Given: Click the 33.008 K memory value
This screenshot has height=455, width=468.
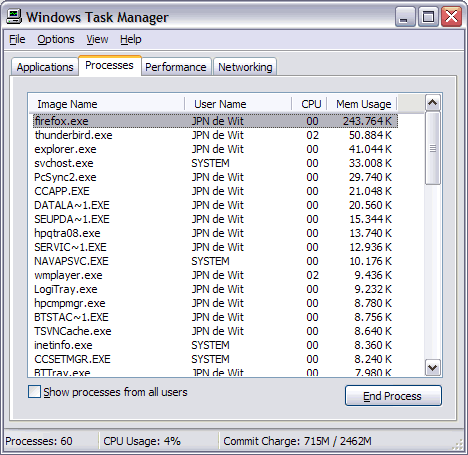Looking at the screenshot, I should click(370, 163).
